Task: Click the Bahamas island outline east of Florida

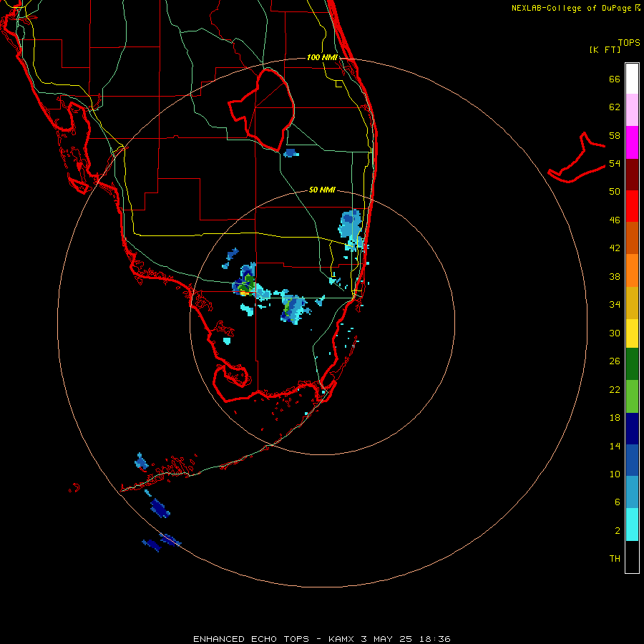Action: (x=577, y=157)
